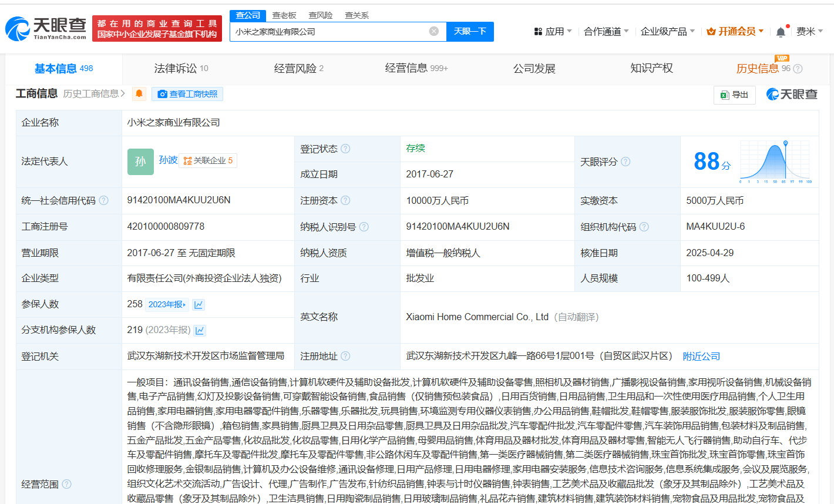Open the 参保人数 trend chart icon
The width and height of the screenshot is (834, 504).
point(199,304)
